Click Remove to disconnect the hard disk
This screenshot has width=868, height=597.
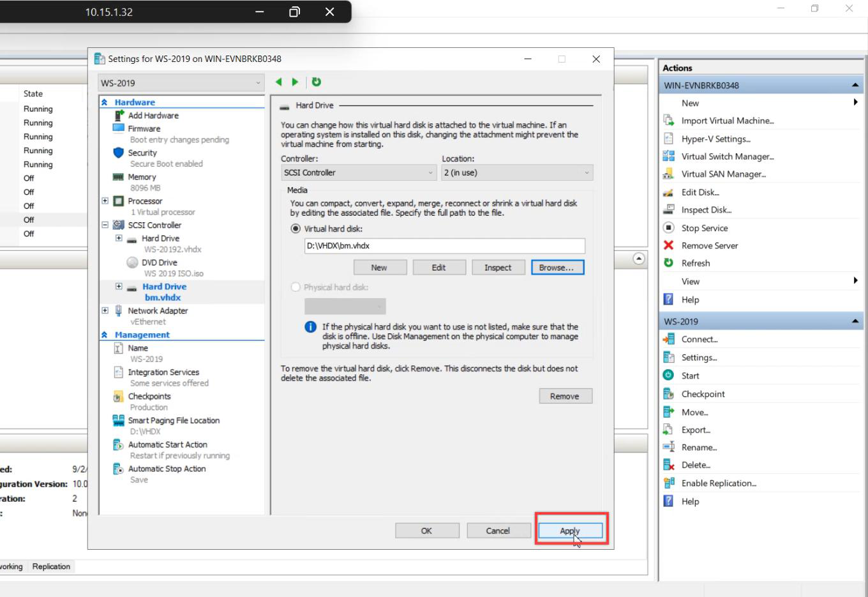(565, 396)
